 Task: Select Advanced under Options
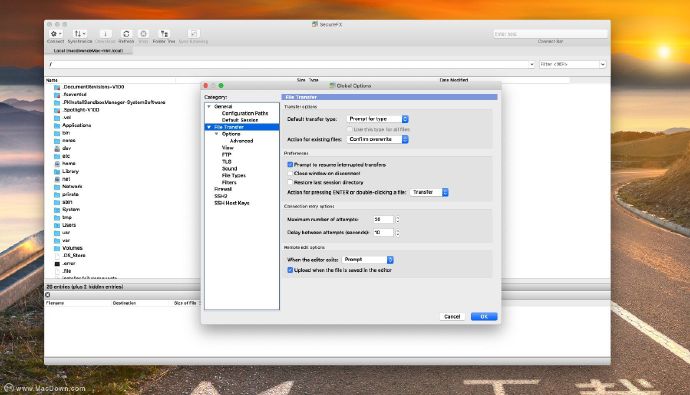pyautogui.click(x=242, y=141)
